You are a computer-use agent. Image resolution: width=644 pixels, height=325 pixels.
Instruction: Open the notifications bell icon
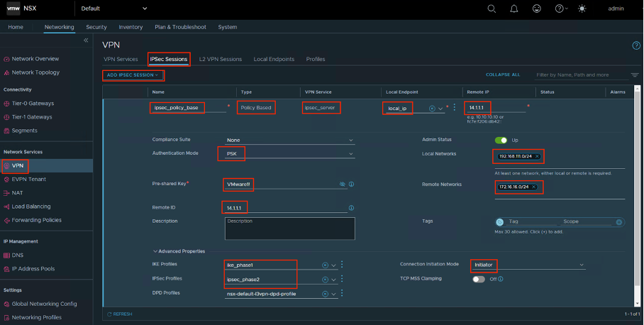pos(514,9)
